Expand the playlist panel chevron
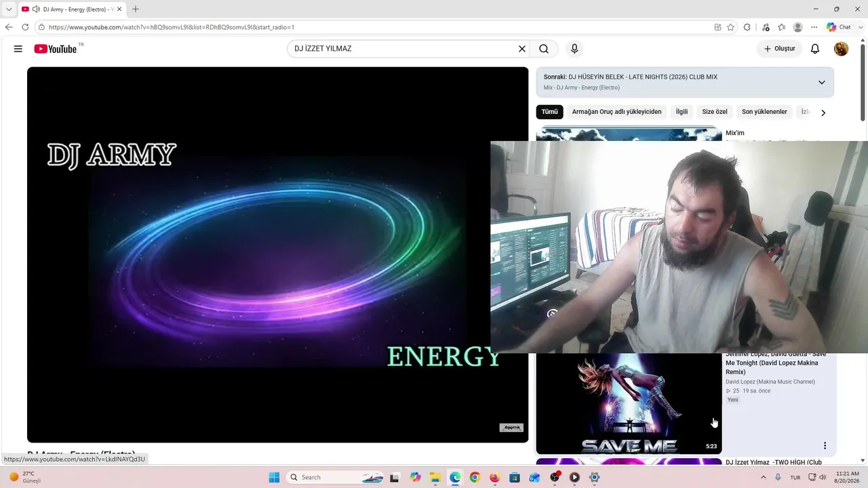The height and width of the screenshot is (488, 868). coord(821,82)
